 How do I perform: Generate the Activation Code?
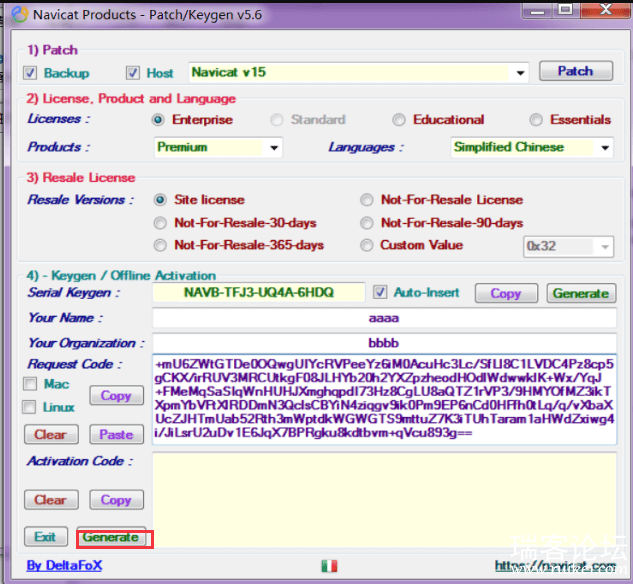[x=111, y=537]
